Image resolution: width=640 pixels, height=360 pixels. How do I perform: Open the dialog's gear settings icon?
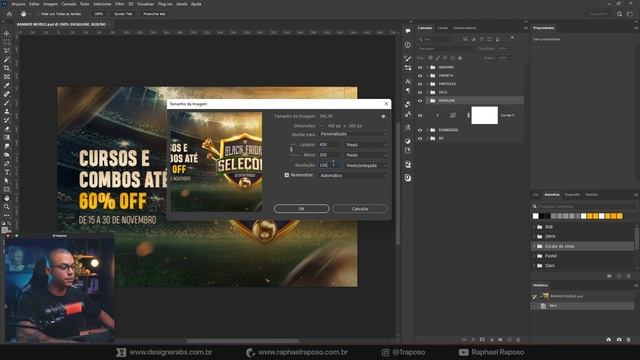[x=383, y=116]
